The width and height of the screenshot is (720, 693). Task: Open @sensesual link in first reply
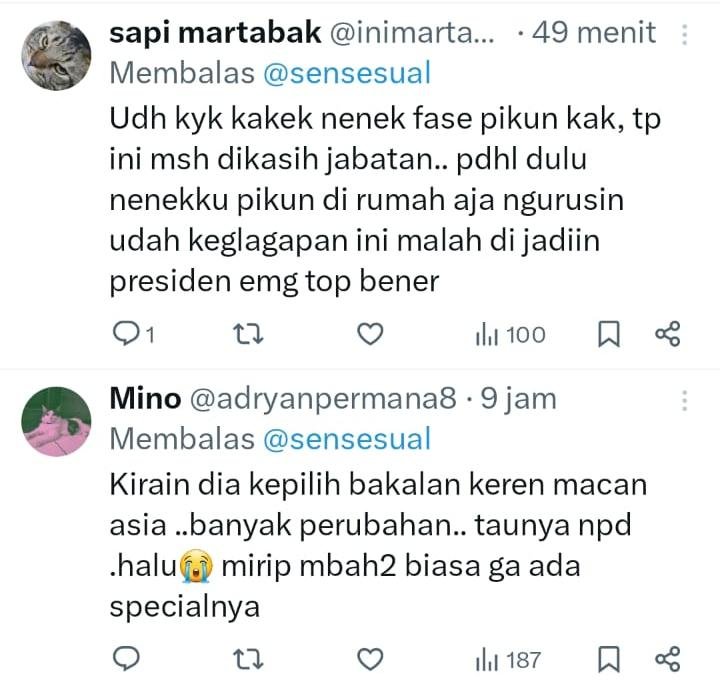(x=347, y=73)
